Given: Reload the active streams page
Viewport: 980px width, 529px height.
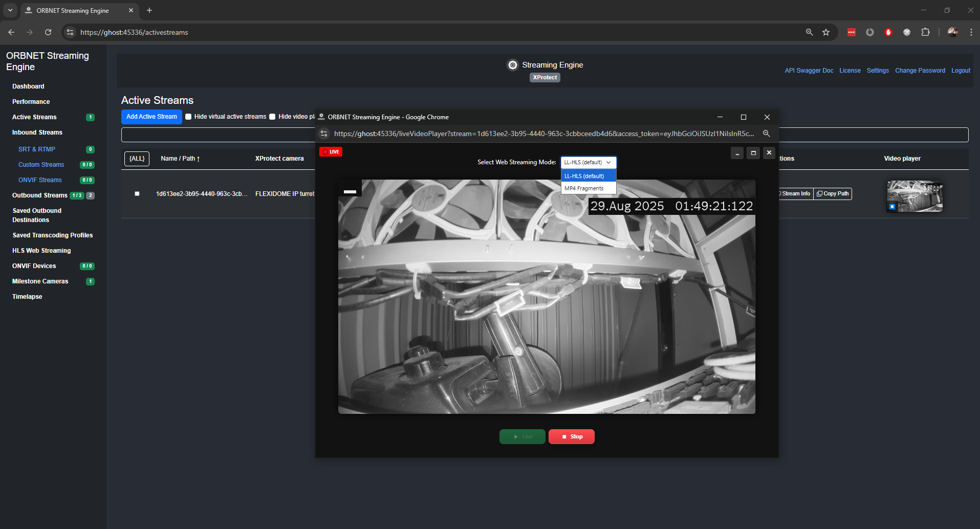Looking at the screenshot, I should coord(48,32).
